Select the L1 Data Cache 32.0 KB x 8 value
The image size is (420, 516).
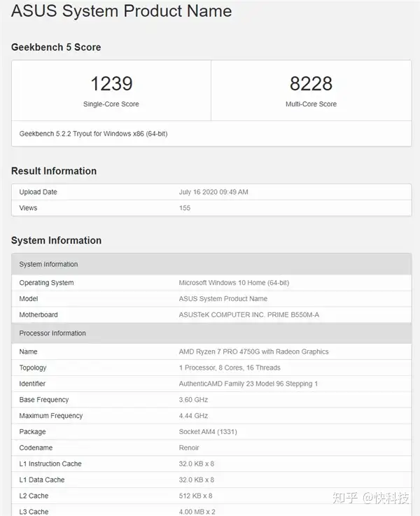tap(197, 480)
